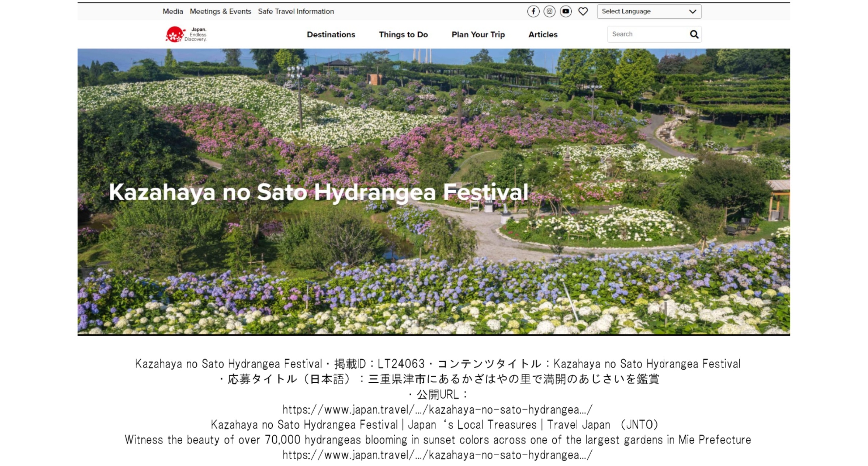The height and width of the screenshot is (466, 868).
Task: Open the Things to Do menu
Action: coord(403,34)
